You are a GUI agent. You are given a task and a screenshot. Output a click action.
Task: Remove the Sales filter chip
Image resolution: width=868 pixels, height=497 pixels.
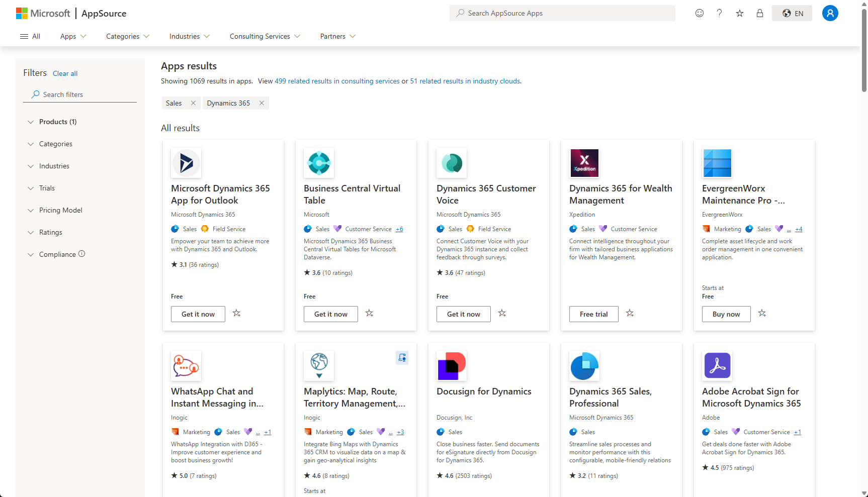pyautogui.click(x=193, y=103)
